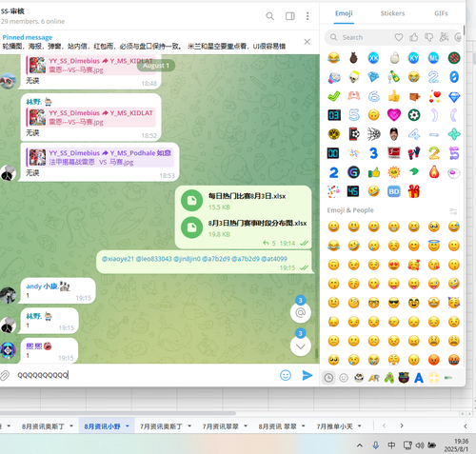Image resolution: width=476 pixels, height=454 pixels.
Task: Open the pinned message text
Action: click(x=144, y=47)
